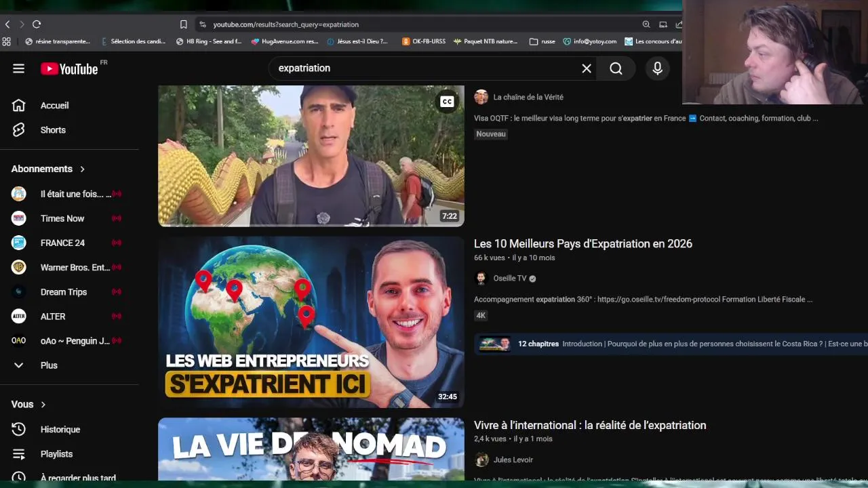This screenshot has width=868, height=488.
Task: Click the browser back arrow
Action: [x=7, y=24]
